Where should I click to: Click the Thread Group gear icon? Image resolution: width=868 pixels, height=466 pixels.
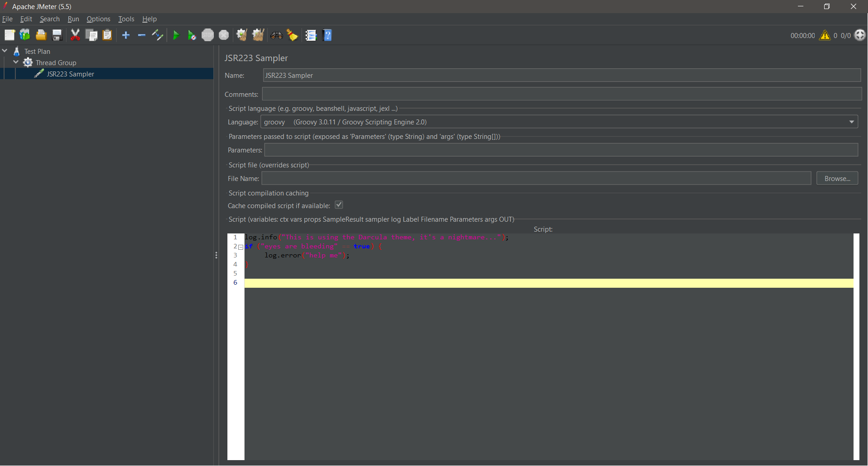(28, 62)
